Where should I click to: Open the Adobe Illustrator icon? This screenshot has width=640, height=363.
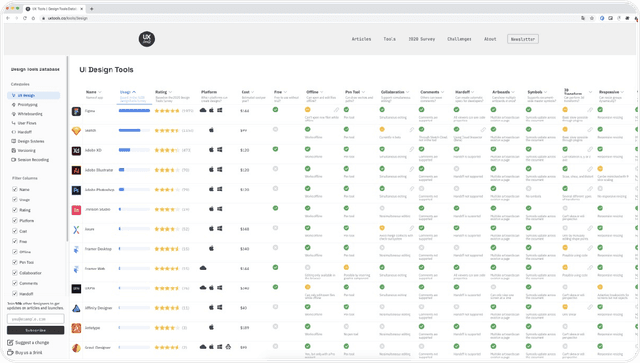point(76,170)
